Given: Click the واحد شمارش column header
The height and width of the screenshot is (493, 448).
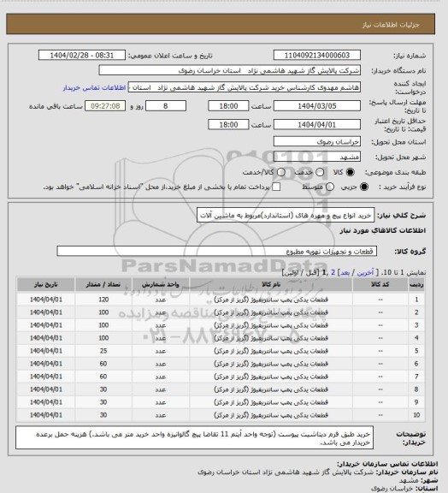Looking at the screenshot, I should 160,284.
